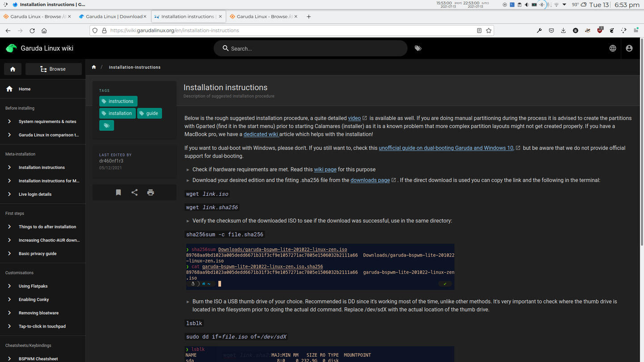Click breadcrumb home icon

94,67
